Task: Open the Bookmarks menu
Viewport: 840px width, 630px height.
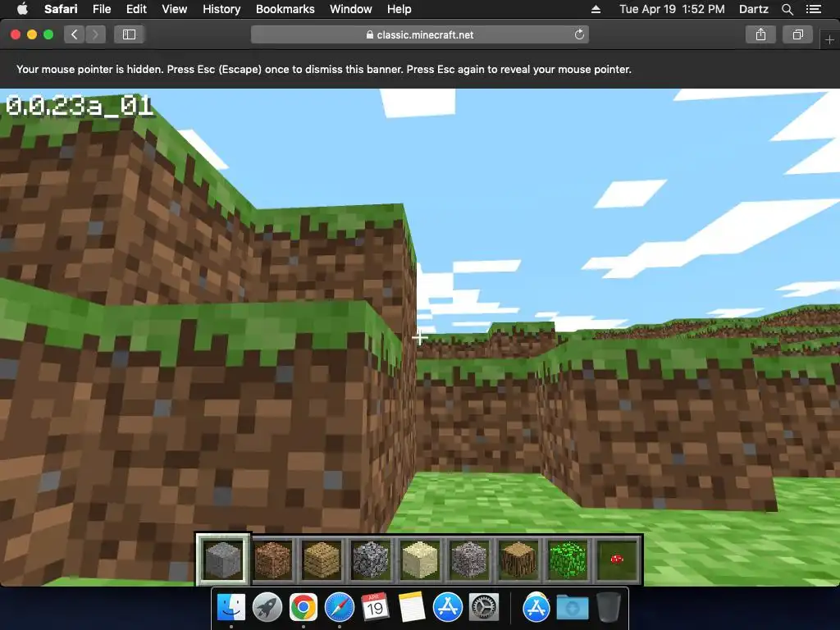Action: click(x=285, y=9)
